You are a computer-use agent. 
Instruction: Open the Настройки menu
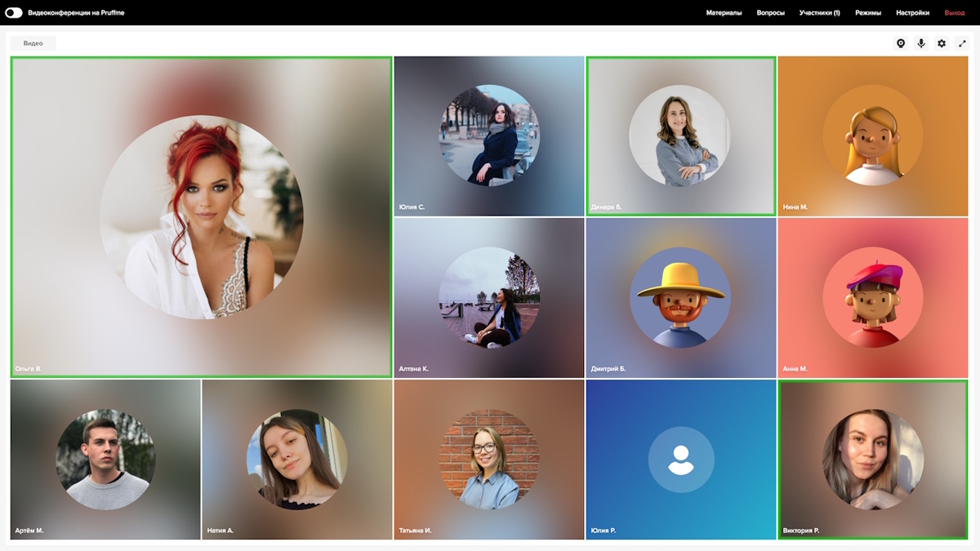(912, 13)
